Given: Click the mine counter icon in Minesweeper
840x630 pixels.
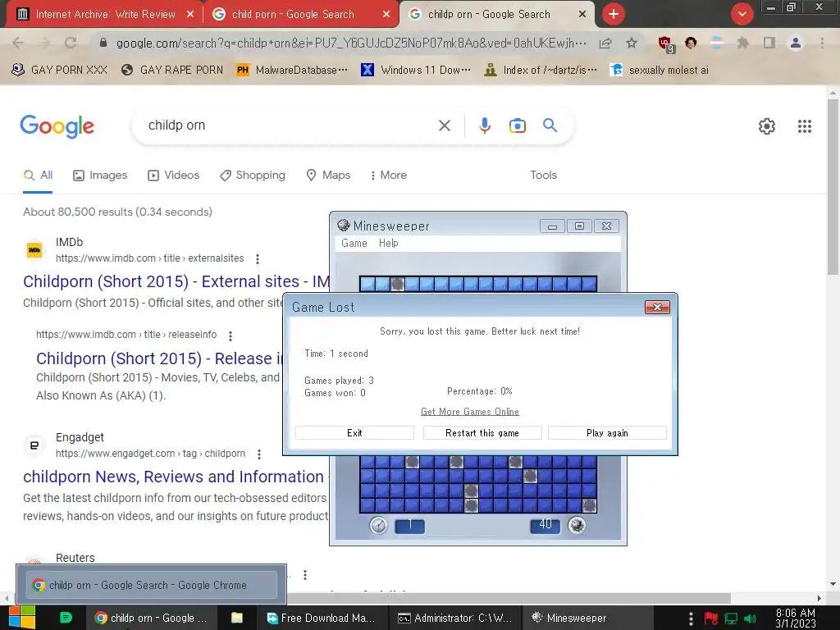Looking at the screenshot, I should [577, 525].
